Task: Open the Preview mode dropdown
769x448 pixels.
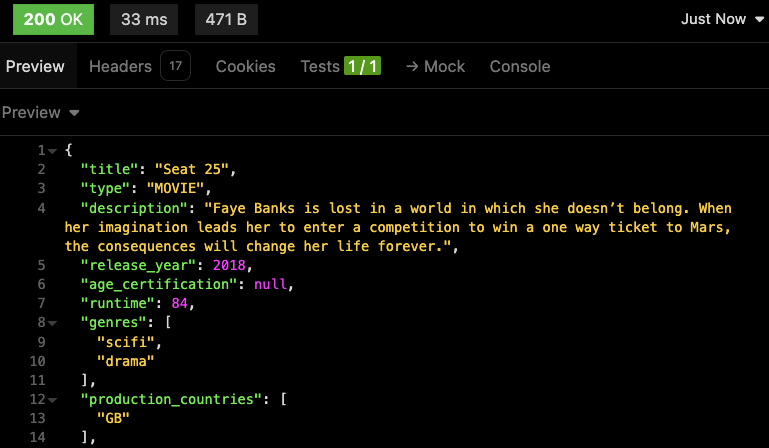Action: (40, 112)
